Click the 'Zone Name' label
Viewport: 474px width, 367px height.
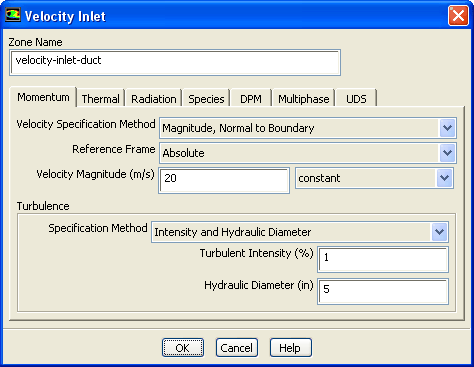click(35, 42)
